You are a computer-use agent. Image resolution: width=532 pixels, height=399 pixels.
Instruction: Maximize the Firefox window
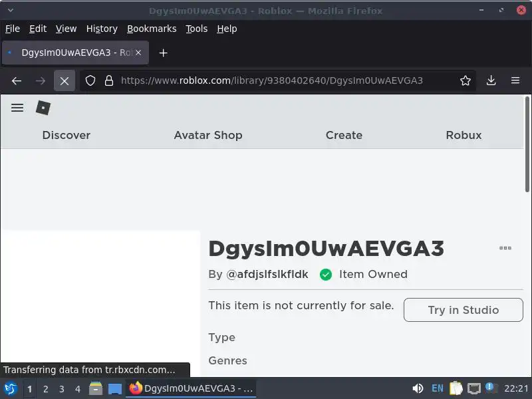coord(501,10)
